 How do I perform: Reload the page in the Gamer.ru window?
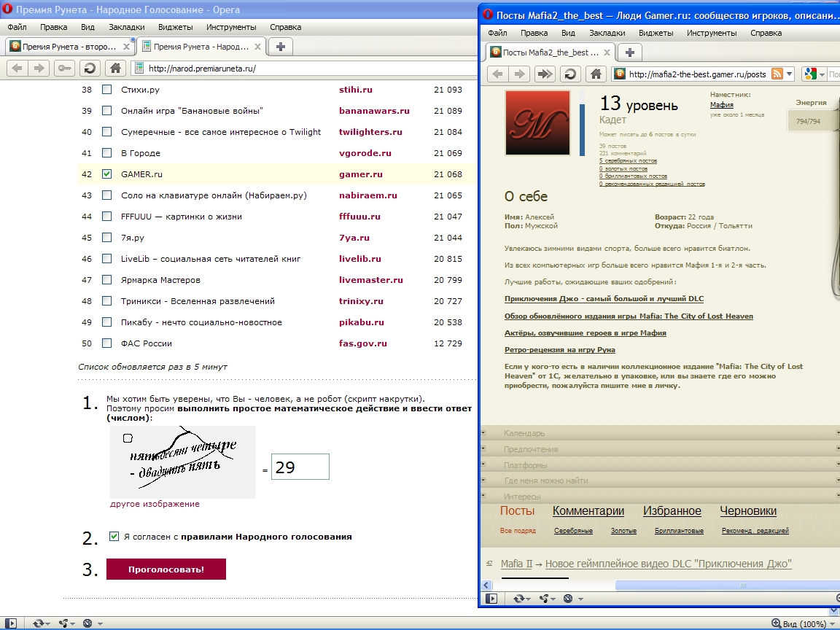coord(570,74)
